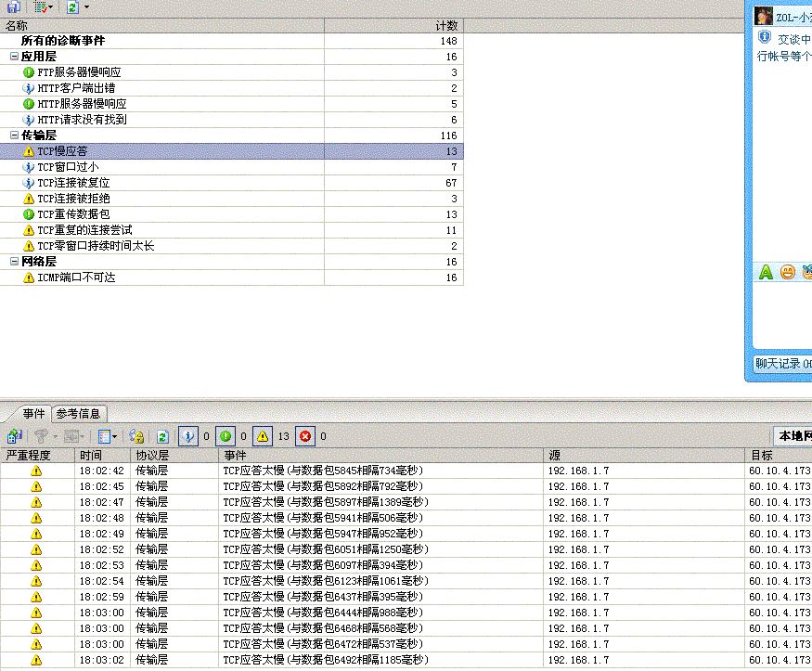Click the checklist display icon on the top toolbar
812x671 pixels.
pyautogui.click(x=39, y=6)
